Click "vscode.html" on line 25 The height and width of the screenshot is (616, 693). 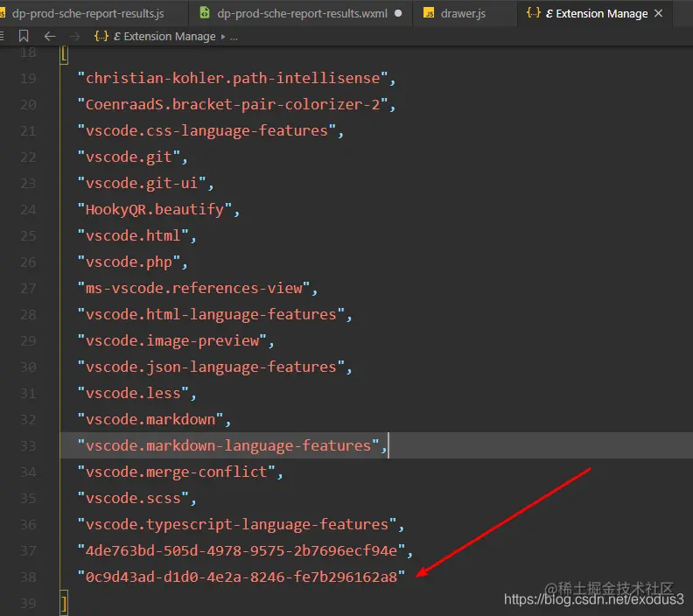pyautogui.click(x=134, y=236)
